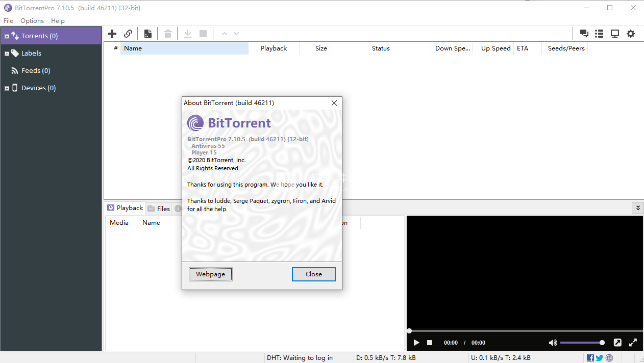Play media in the video player
The image size is (644, 363).
click(x=416, y=343)
